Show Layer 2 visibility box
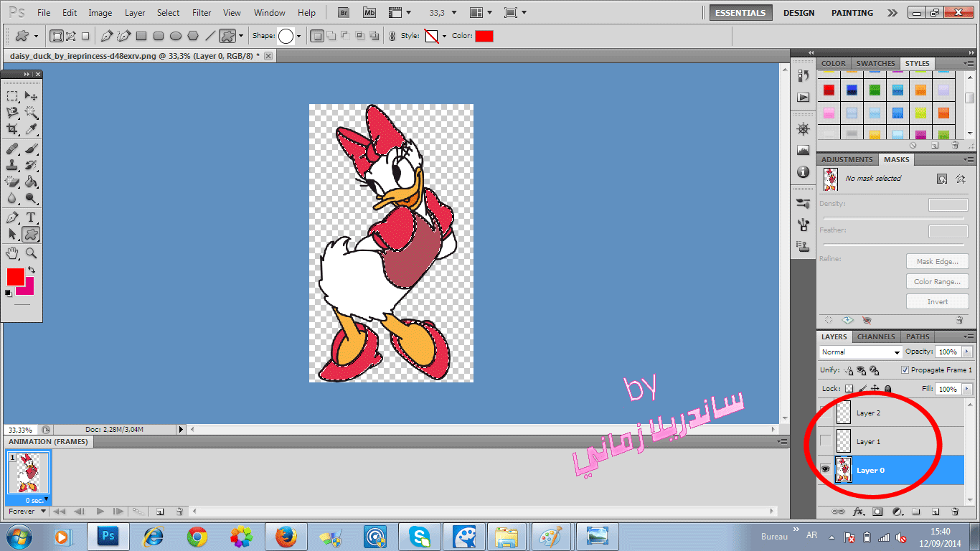The width and height of the screenshot is (980, 551). 826,413
